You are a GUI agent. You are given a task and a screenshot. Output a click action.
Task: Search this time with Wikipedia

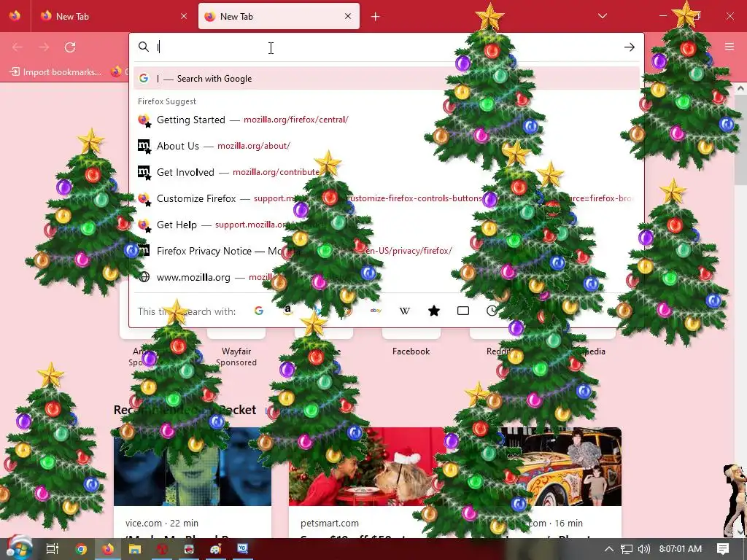pos(404,311)
